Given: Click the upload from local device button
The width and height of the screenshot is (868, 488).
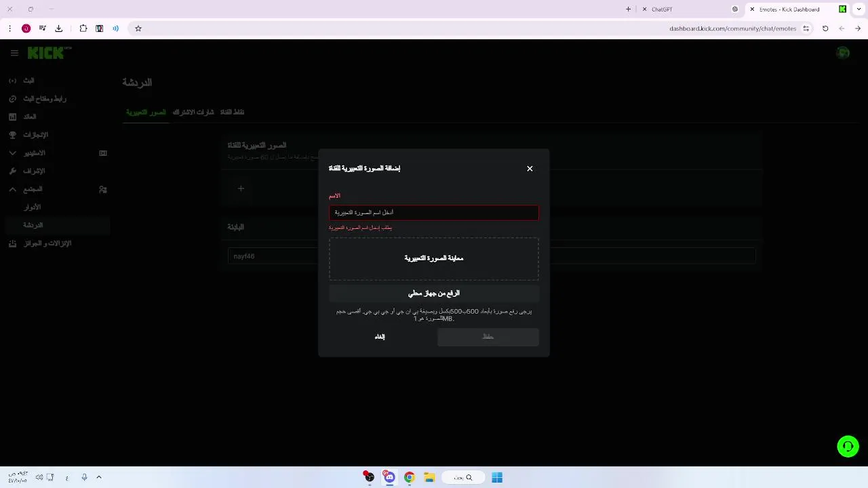Looking at the screenshot, I should [434, 293].
